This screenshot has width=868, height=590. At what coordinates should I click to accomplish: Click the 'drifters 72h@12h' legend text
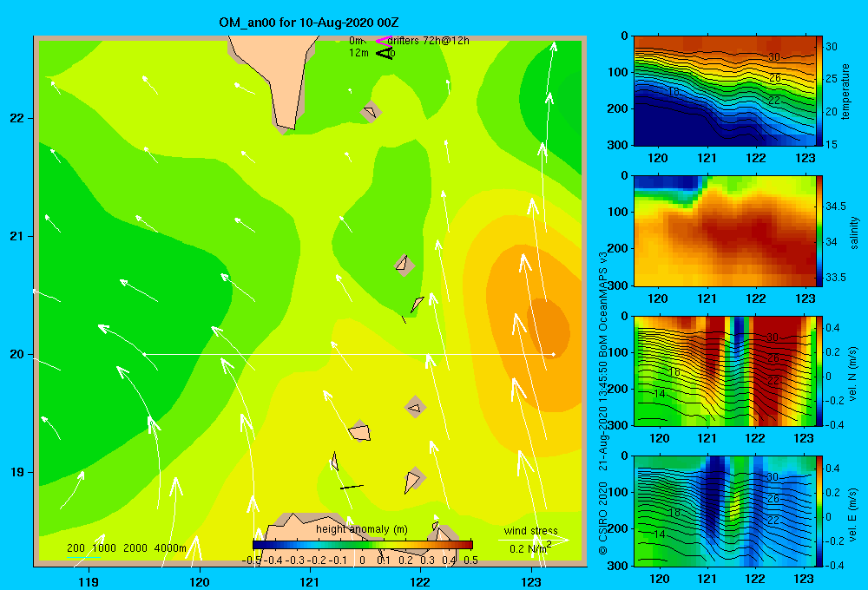tap(429, 41)
